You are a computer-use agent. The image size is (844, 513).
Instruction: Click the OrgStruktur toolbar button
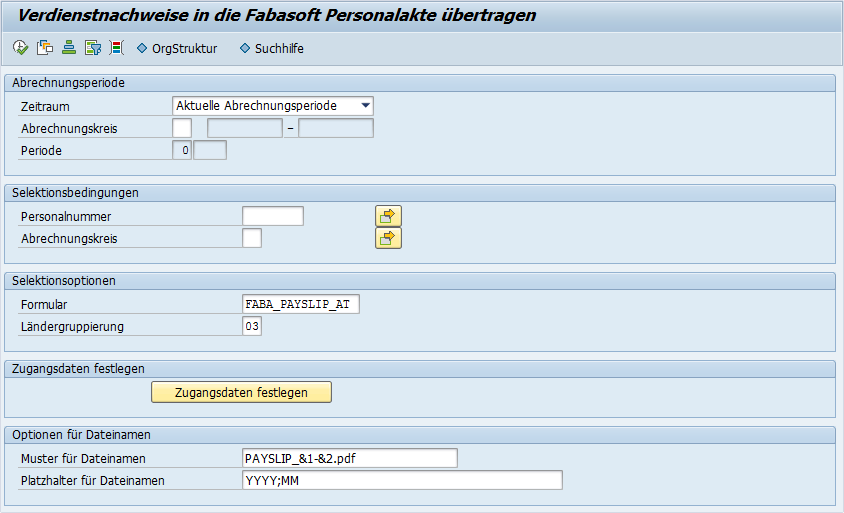click(177, 48)
